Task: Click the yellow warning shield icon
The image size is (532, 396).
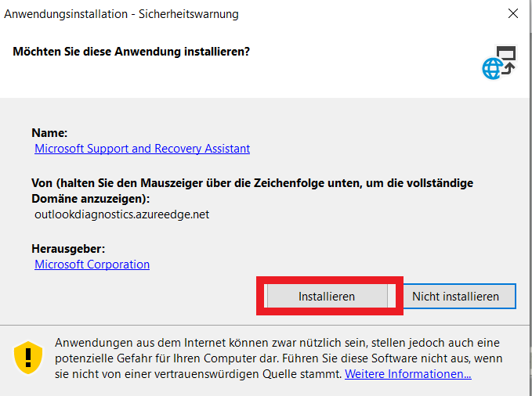Action: (28, 358)
